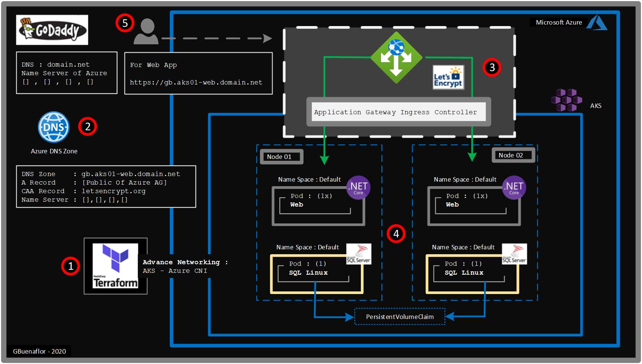Screen dimensions: 642x364
Task: Click the 'For Web App' text
Action: [153, 65]
